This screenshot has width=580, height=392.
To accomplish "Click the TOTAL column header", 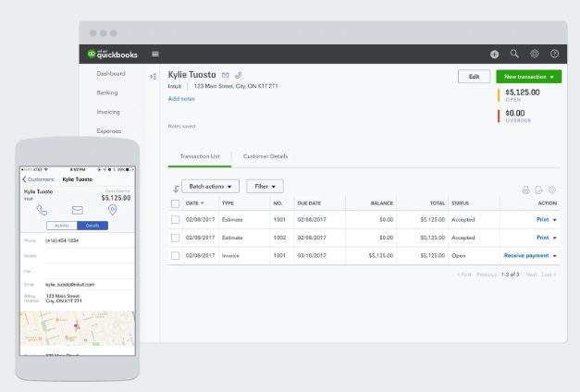I will click(438, 203).
